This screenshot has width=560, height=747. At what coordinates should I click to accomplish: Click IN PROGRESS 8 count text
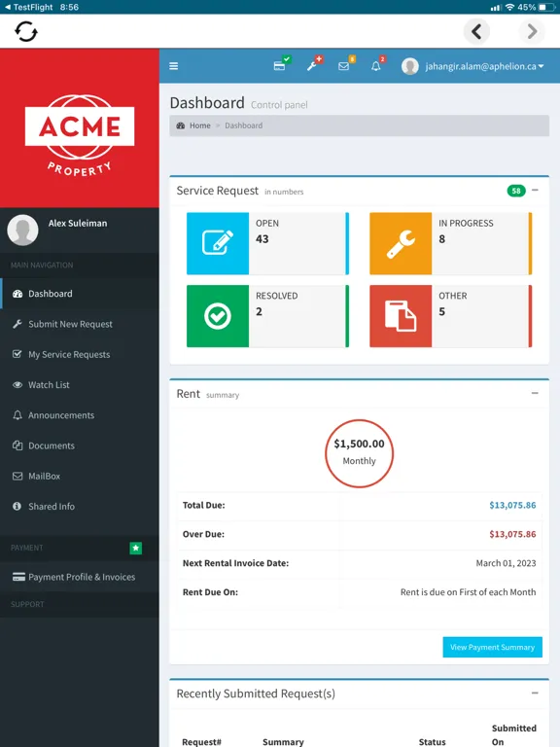[x=466, y=231]
